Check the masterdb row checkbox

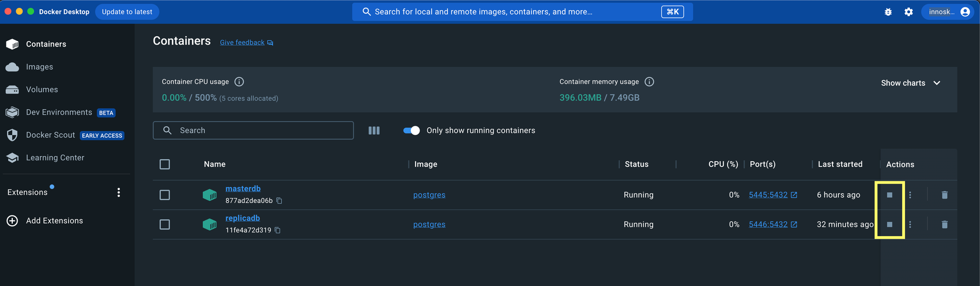pos(165,195)
